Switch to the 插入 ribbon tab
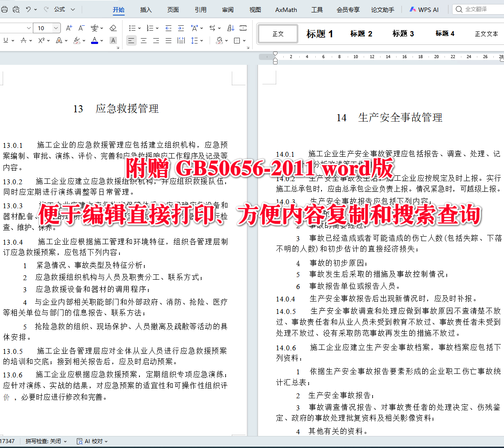504x448 pixels. (146, 10)
